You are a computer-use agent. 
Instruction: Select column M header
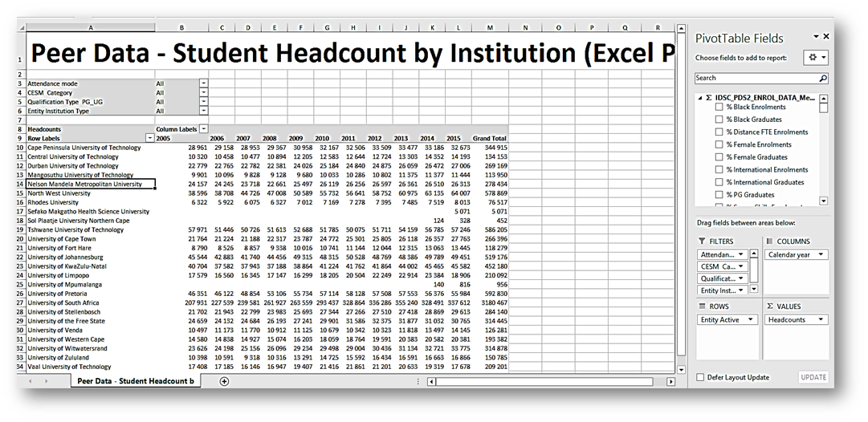(x=490, y=27)
